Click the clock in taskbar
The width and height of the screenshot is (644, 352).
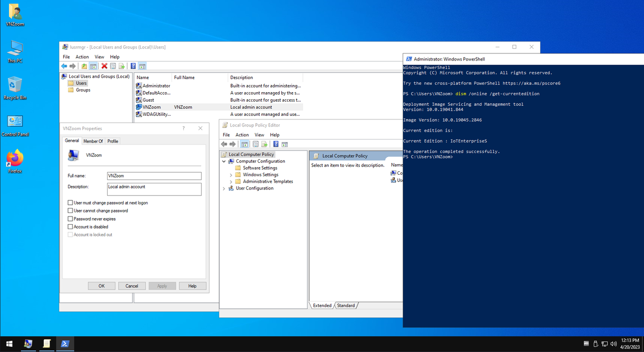tap(630, 344)
